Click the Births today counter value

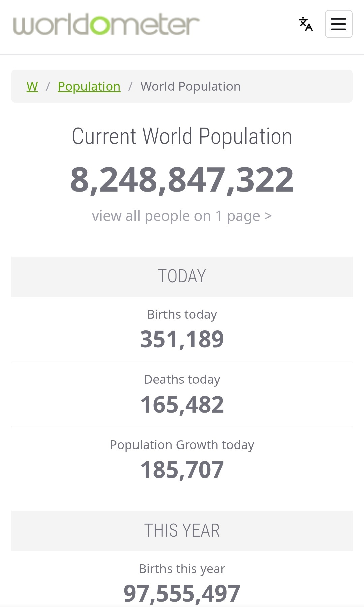coord(182,339)
